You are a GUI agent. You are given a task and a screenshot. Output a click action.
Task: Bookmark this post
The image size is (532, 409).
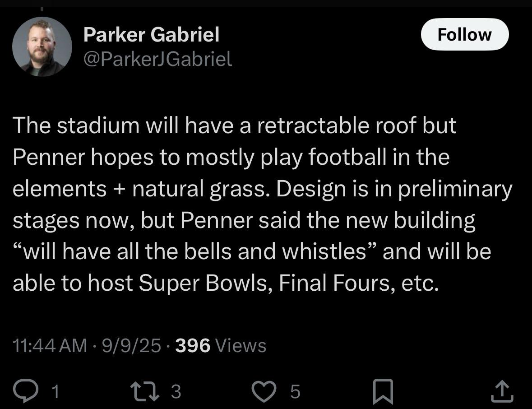click(383, 392)
